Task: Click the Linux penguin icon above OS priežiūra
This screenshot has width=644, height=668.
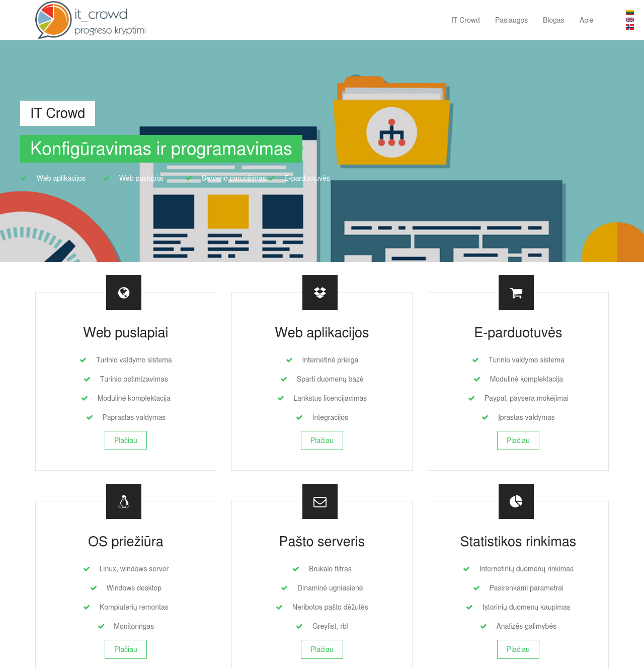Action: point(124,501)
